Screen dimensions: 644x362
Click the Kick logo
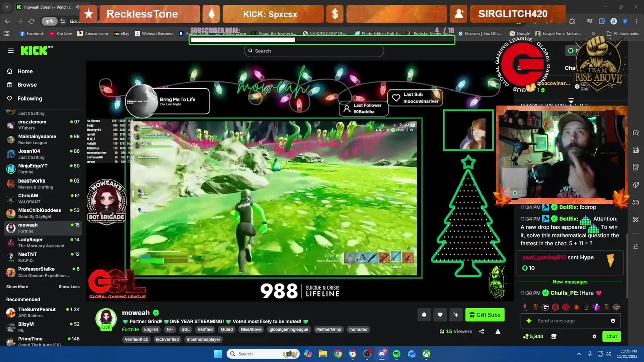[x=36, y=51]
